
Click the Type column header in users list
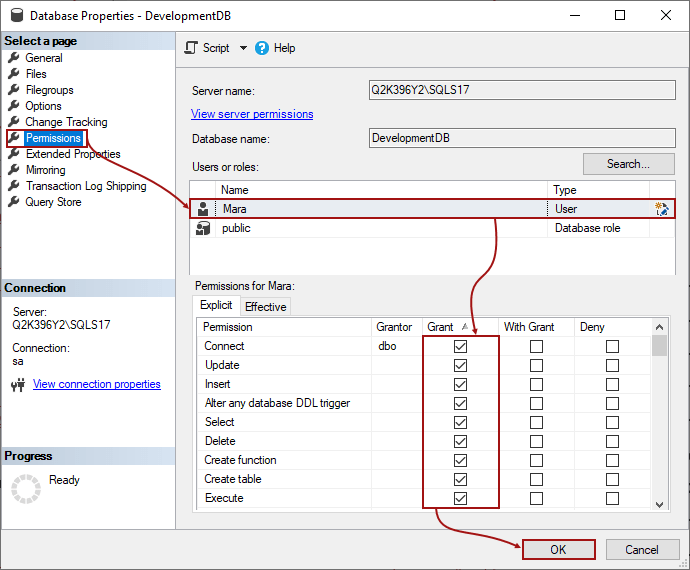pyautogui.click(x=598, y=190)
